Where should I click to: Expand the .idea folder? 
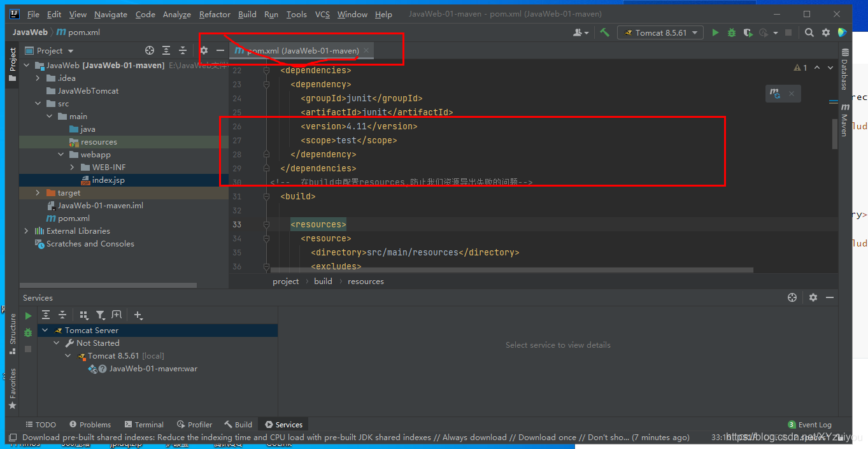(38, 78)
